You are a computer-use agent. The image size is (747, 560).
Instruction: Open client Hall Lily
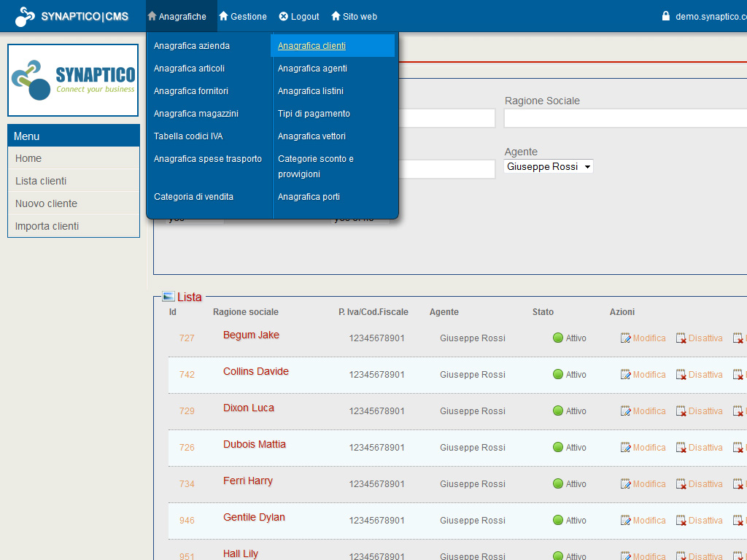tap(241, 553)
